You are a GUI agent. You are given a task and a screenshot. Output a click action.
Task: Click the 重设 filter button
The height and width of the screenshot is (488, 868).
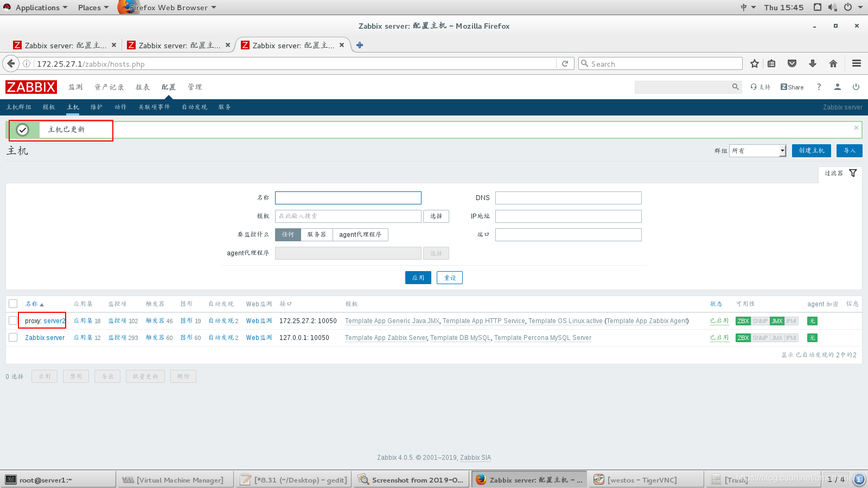[450, 278]
